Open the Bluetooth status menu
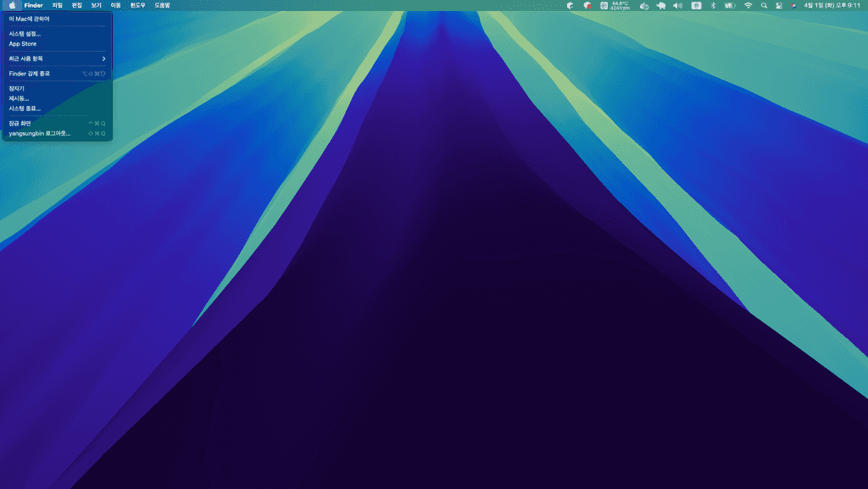This screenshot has width=868, height=489. coord(713,6)
